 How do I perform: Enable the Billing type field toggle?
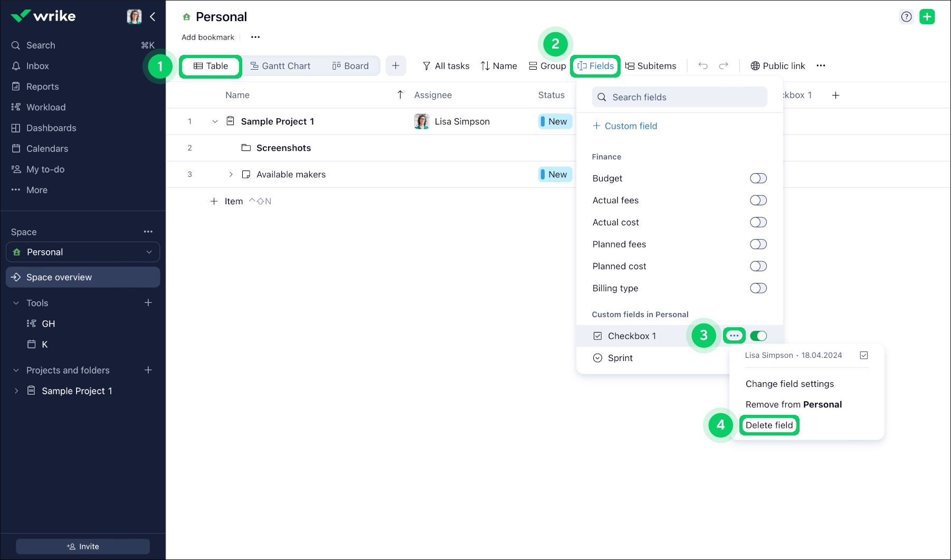pyautogui.click(x=758, y=288)
